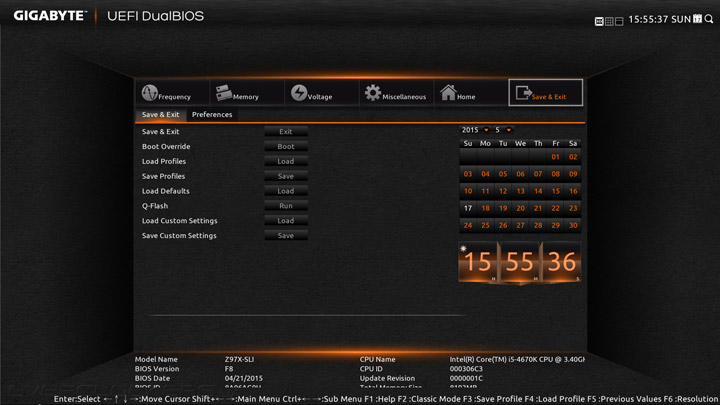The image size is (720, 405).
Task: Click Save button for Save Profiles
Action: click(286, 176)
